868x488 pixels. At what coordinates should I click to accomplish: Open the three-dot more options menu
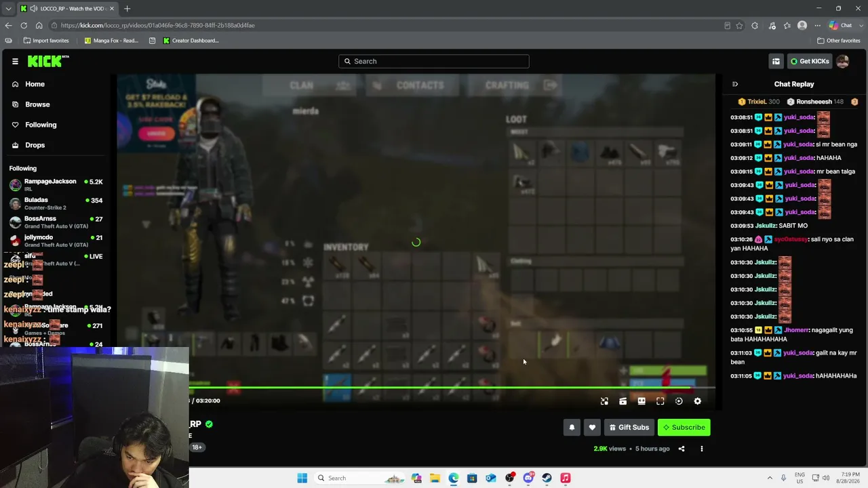click(x=702, y=449)
